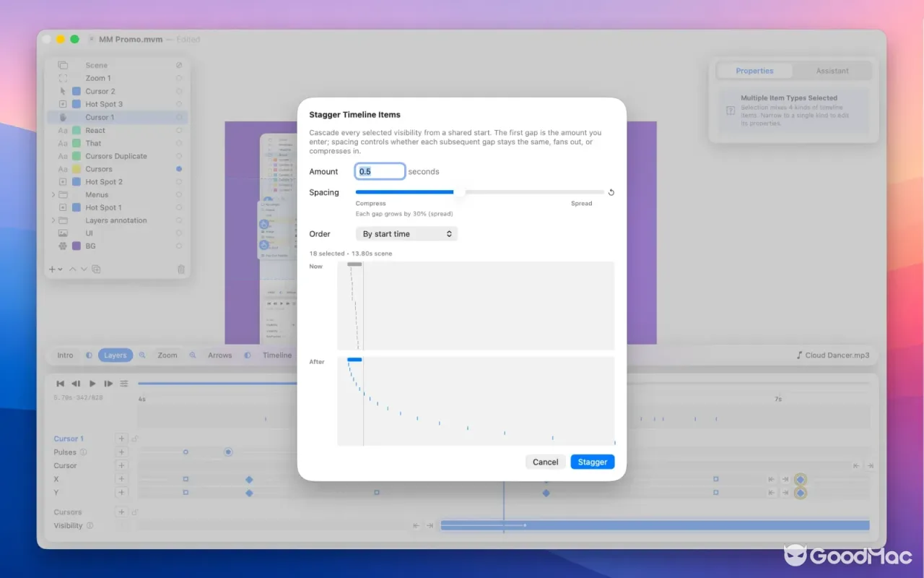Click the info icon next to Pulses
This screenshot has height=578, width=924.
(x=83, y=452)
